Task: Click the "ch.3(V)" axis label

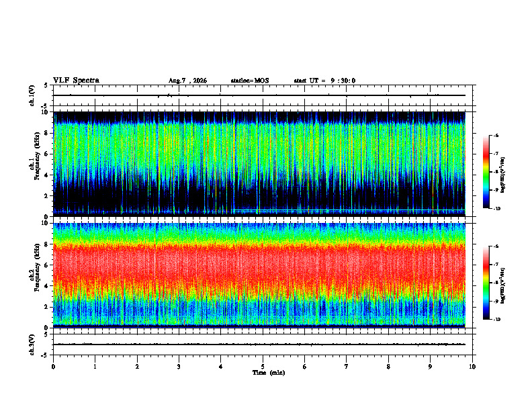Action: (32, 345)
